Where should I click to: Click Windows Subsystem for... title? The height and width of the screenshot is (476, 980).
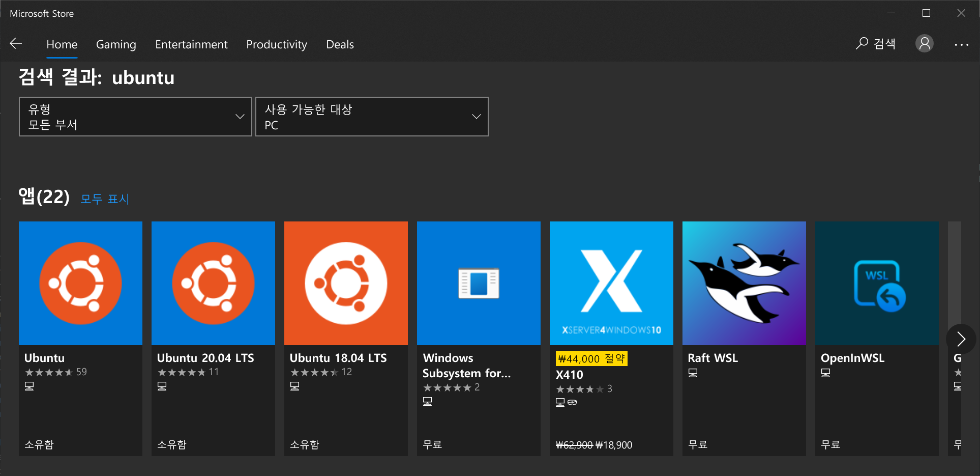pos(467,366)
